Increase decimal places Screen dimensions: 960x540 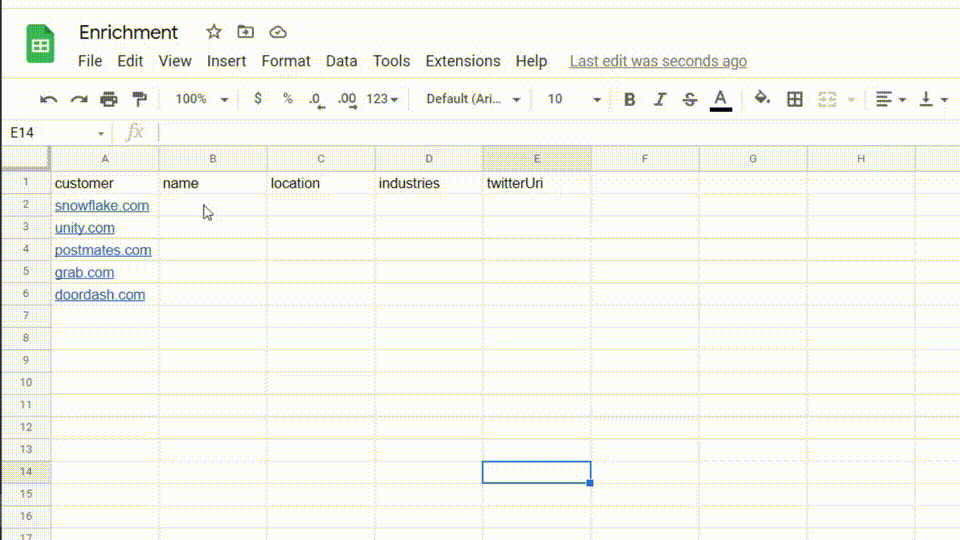point(347,99)
